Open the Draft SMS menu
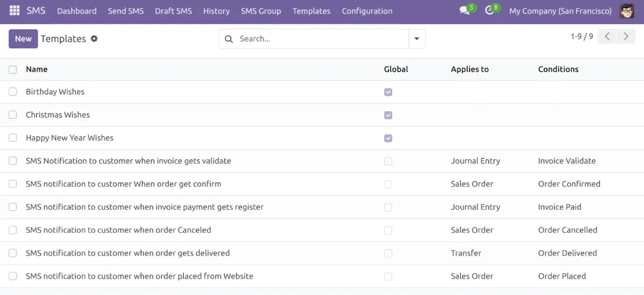Image resolution: width=644 pixels, height=295 pixels. tap(173, 11)
